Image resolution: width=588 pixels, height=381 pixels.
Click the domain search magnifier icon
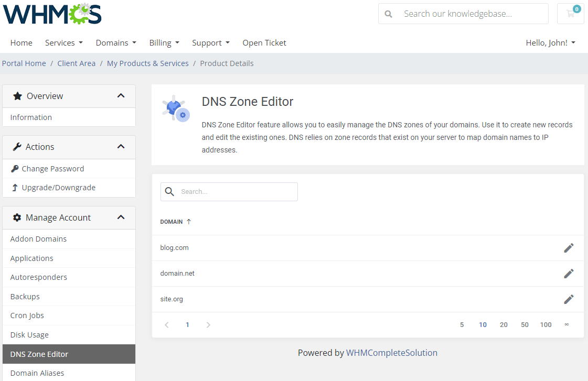tap(169, 191)
